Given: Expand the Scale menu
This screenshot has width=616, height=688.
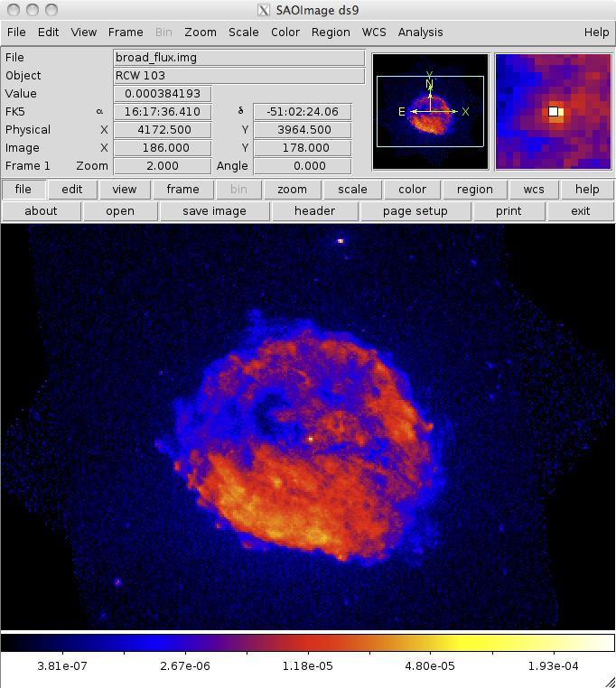Looking at the screenshot, I should click(243, 32).
